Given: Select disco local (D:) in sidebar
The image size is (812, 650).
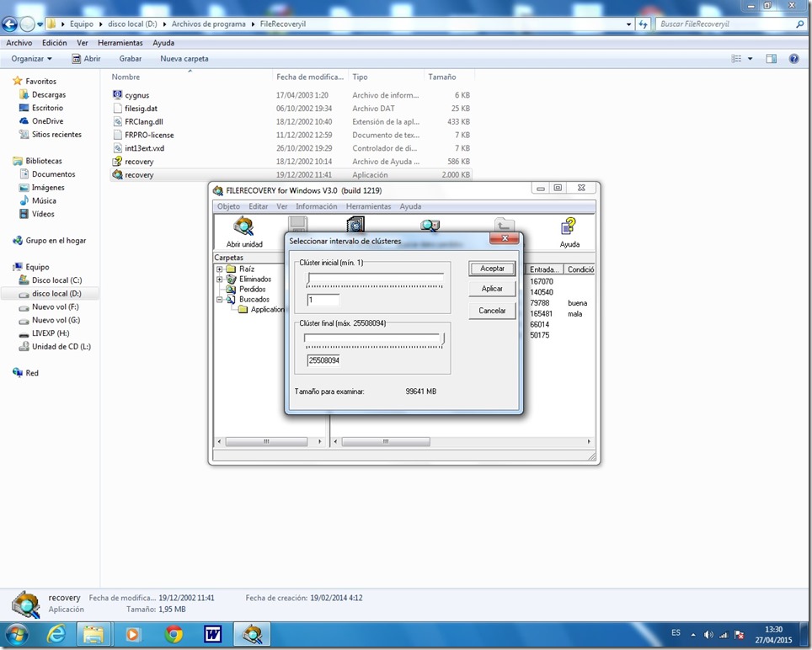Looking at the screenshot, I should [56, 294].
